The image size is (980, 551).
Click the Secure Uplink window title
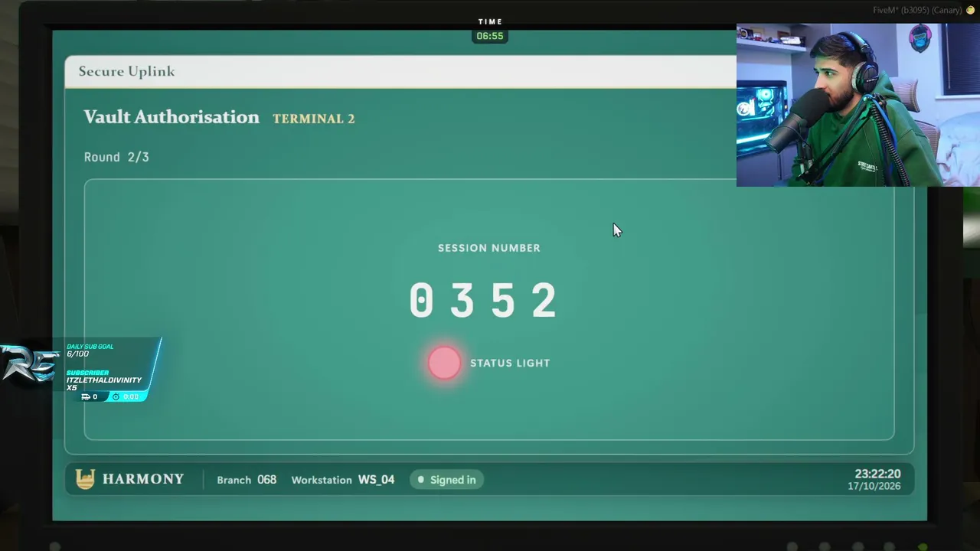click(x=126, y=71)
